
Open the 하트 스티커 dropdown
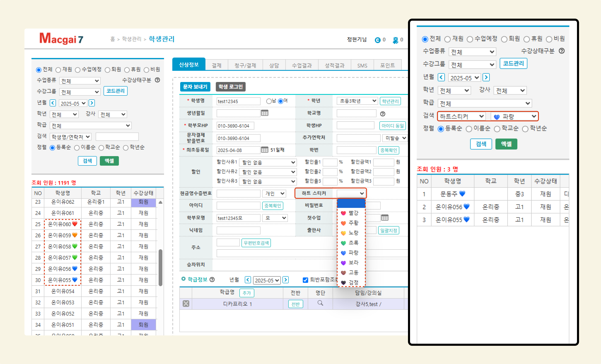351,194
